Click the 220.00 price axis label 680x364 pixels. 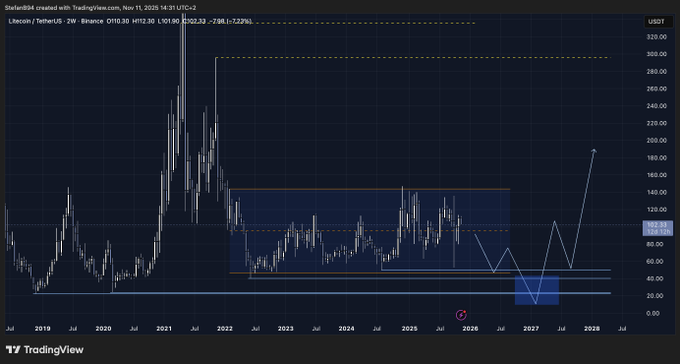[656, 123]
